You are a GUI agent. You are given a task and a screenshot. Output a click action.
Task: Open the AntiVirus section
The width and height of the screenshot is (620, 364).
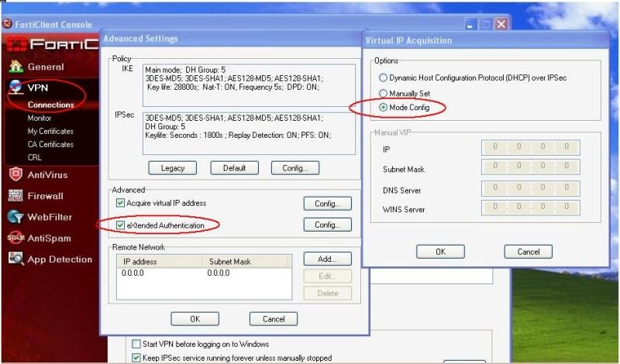click(47, 175)
